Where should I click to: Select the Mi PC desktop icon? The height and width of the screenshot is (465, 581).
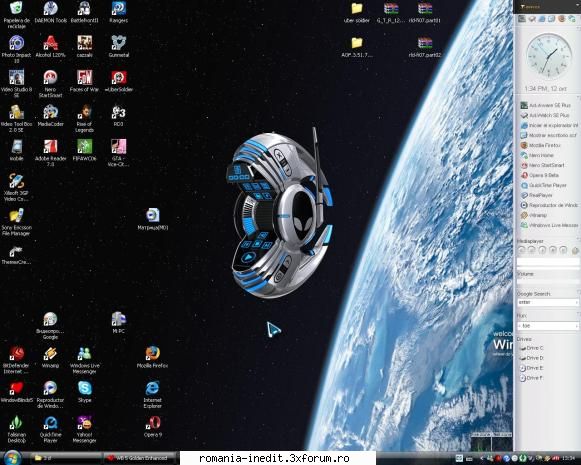pos(119,322)
